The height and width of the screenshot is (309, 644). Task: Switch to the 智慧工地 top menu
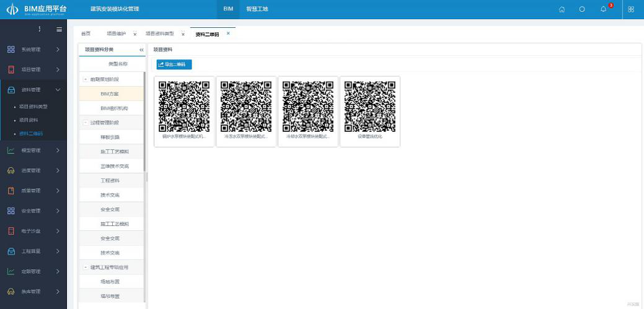click(257, 9)
